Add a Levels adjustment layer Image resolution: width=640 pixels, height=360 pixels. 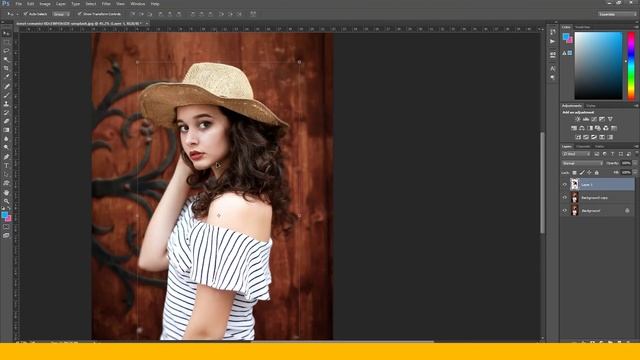click(586, 119)
